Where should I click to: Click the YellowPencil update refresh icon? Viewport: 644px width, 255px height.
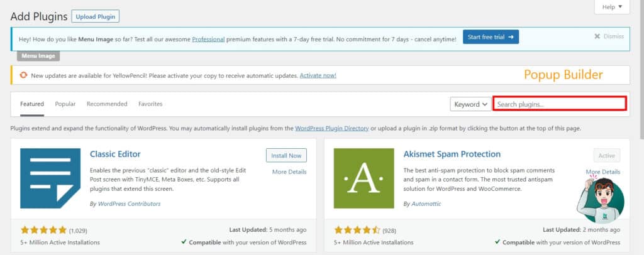pyautogui.click(x=24, y=75)
